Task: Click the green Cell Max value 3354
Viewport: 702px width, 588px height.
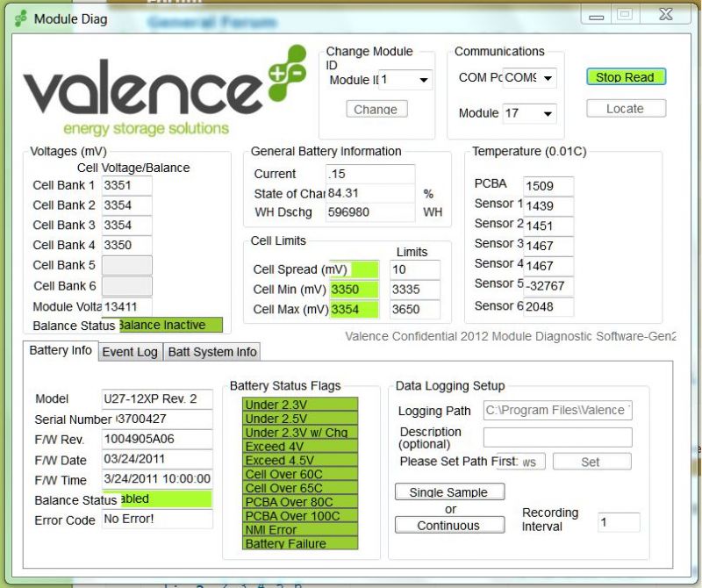Action: [355, 310]
